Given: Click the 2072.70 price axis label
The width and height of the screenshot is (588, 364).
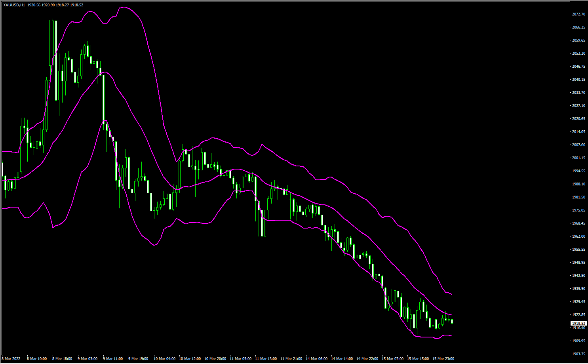Looking at the screenshot, I should [x=578, y=14].
